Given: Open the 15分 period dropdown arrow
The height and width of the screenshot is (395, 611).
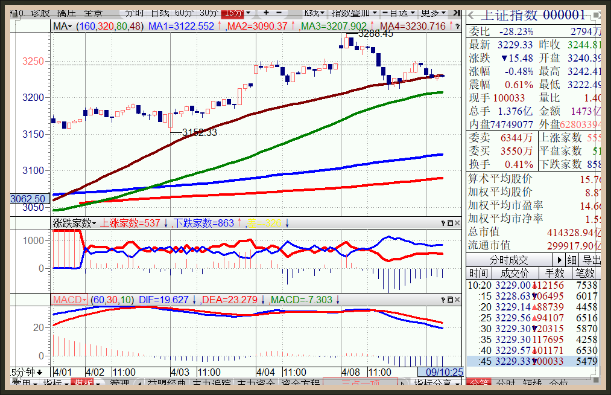Looking at the screenshot, I should point(248,13).
